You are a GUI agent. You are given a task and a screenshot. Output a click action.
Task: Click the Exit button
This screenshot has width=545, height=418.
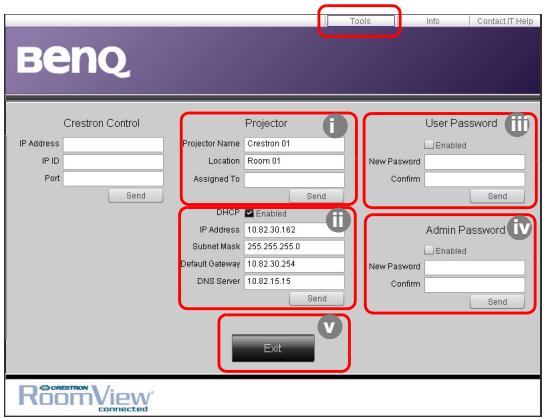(273, 348)
